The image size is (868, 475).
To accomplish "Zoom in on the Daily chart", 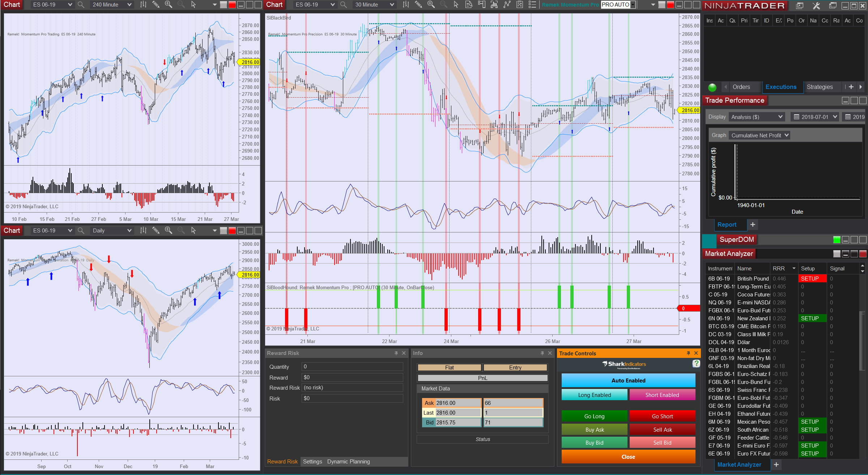I will (x=169, y=230).
